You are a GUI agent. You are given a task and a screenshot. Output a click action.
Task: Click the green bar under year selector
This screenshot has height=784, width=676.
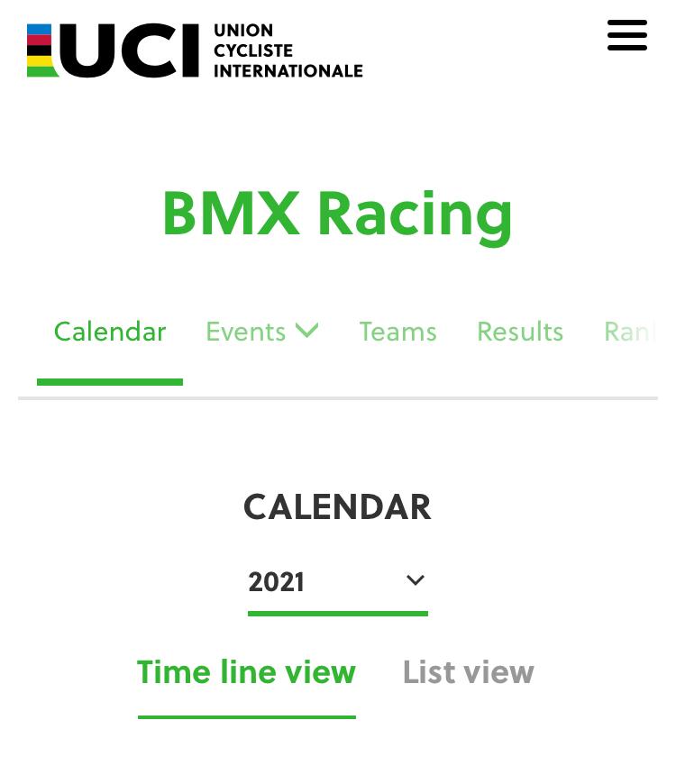point(337,614)
